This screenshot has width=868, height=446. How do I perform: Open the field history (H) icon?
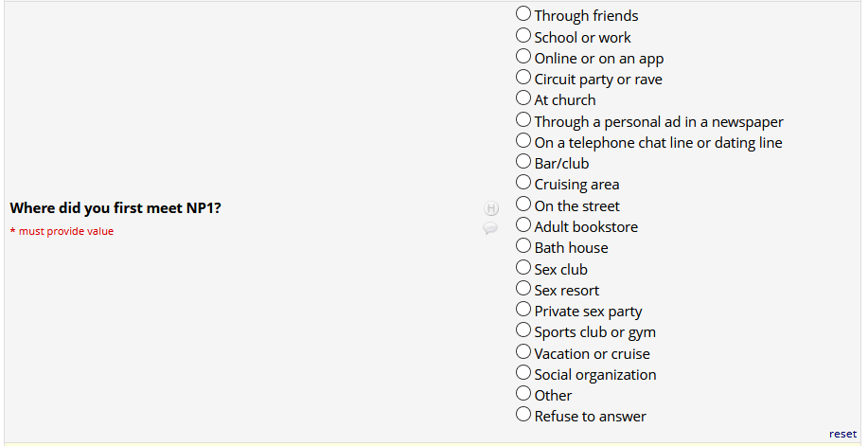coord(491,208)
